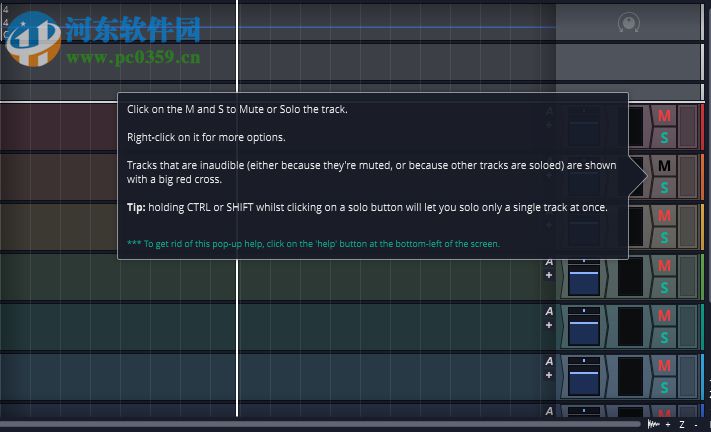Mute the teal track

[x=664, y=316]
